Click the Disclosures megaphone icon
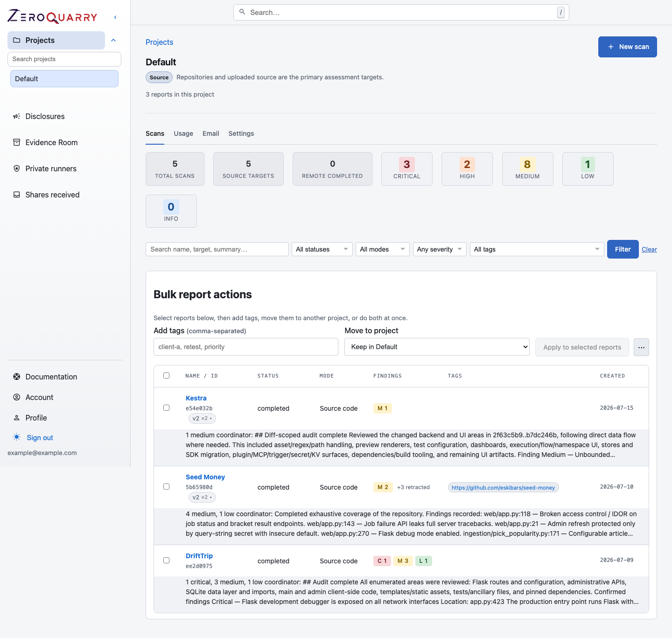Screen dimensions: 672x638 [x=17, y=116]
